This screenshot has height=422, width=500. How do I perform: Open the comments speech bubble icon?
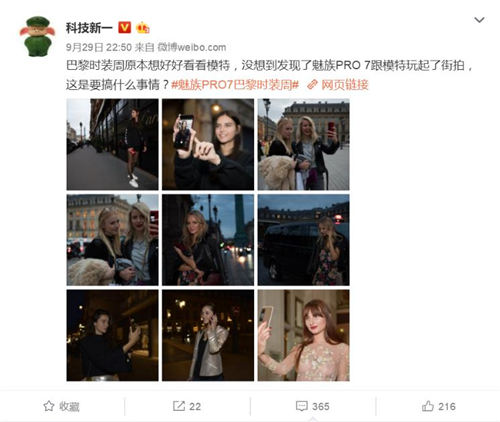(x=302, y=406)
